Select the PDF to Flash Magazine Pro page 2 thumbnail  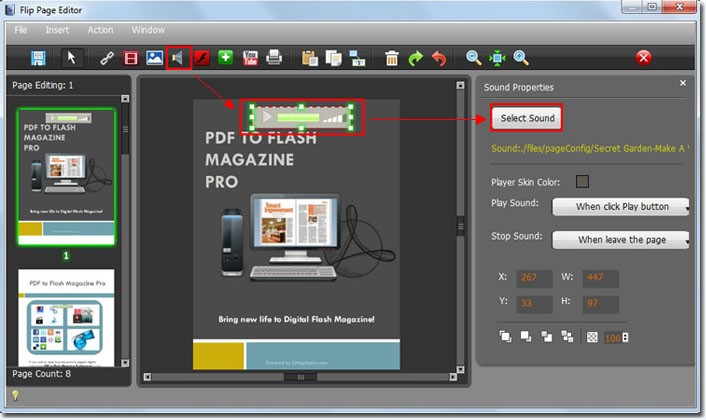66,317
